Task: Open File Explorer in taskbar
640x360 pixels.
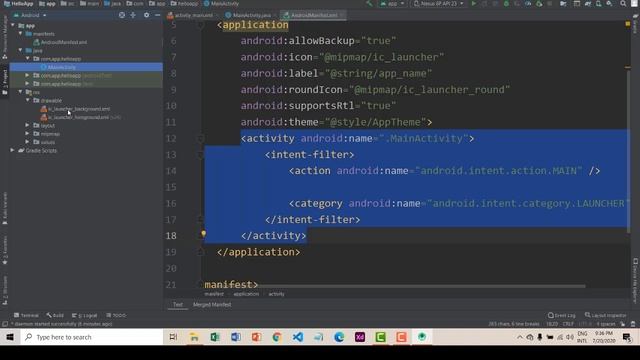Action: (194, 337)
